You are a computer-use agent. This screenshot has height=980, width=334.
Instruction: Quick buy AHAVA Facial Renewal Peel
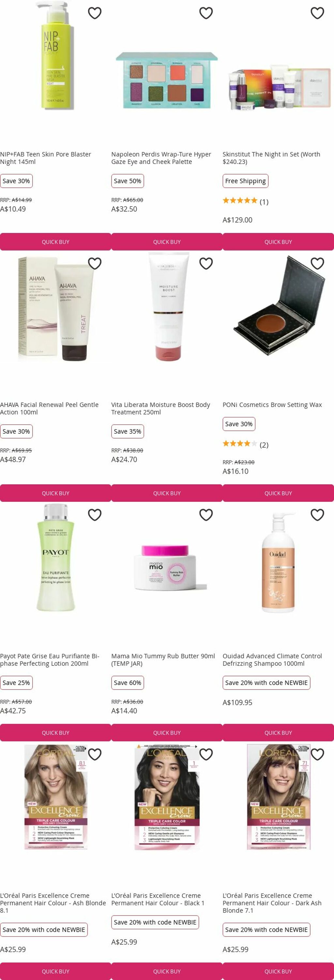pyautogui.click(x=55, y=493)
